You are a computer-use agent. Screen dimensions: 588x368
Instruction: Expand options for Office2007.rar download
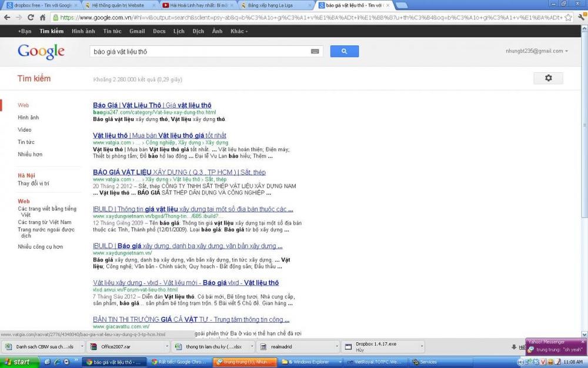coord(167,347)
